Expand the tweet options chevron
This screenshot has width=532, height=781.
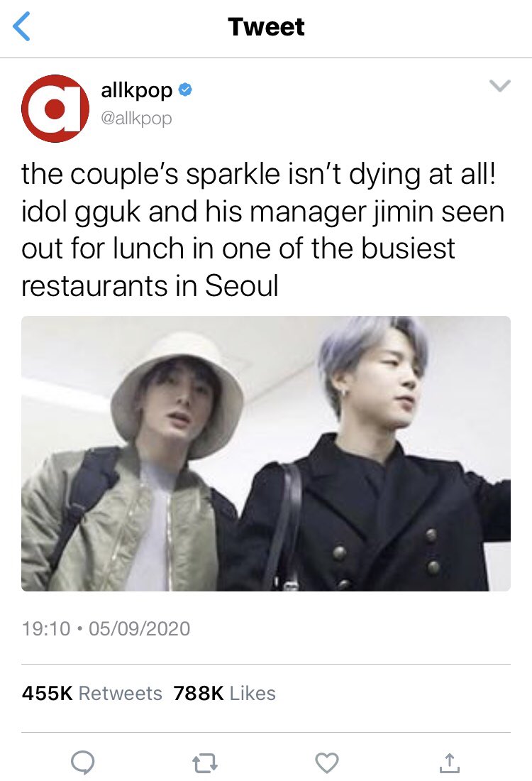499,85
